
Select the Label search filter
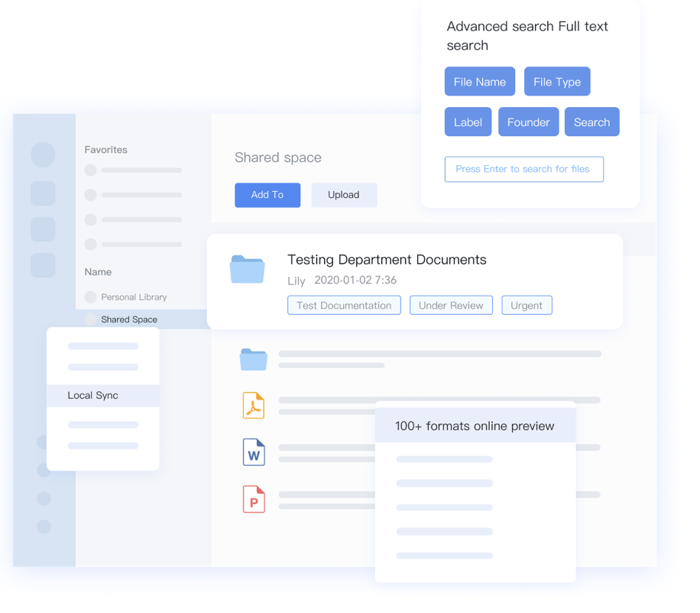tap(468, 122)
